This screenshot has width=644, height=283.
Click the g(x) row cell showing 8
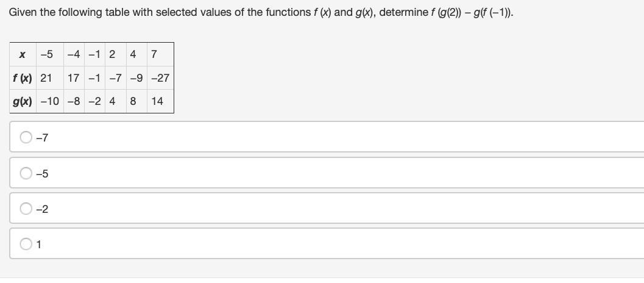133,101
